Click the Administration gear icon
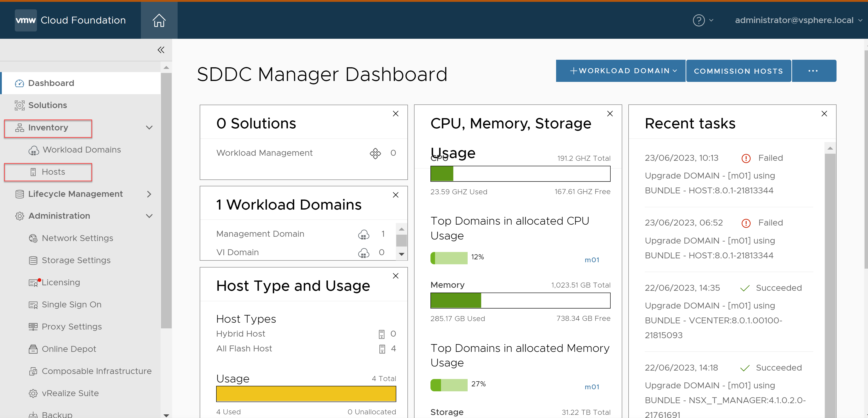 click(20, 216)
